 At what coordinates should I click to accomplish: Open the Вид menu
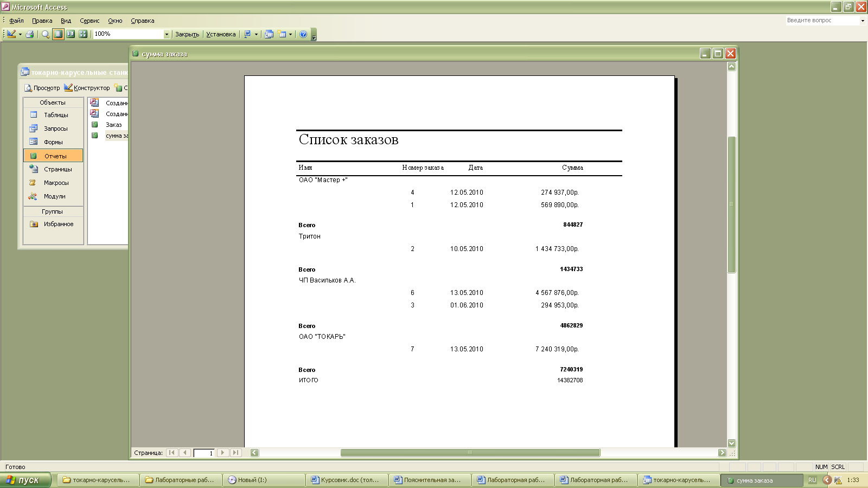pos(66,21)
